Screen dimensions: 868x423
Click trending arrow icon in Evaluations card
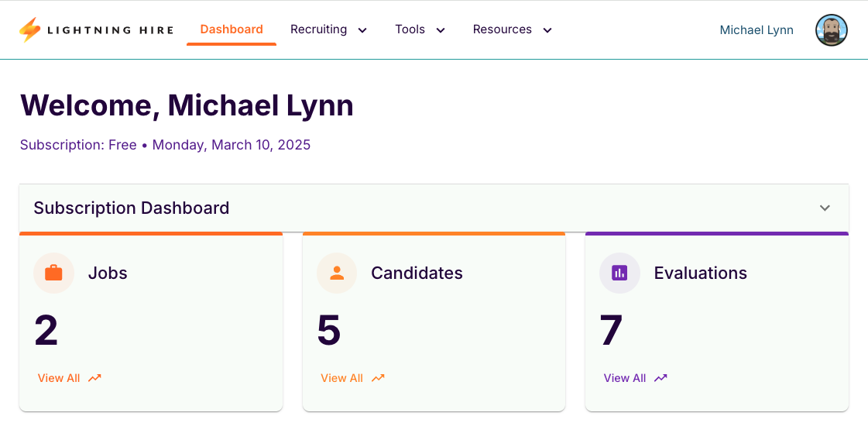(660, 378)
